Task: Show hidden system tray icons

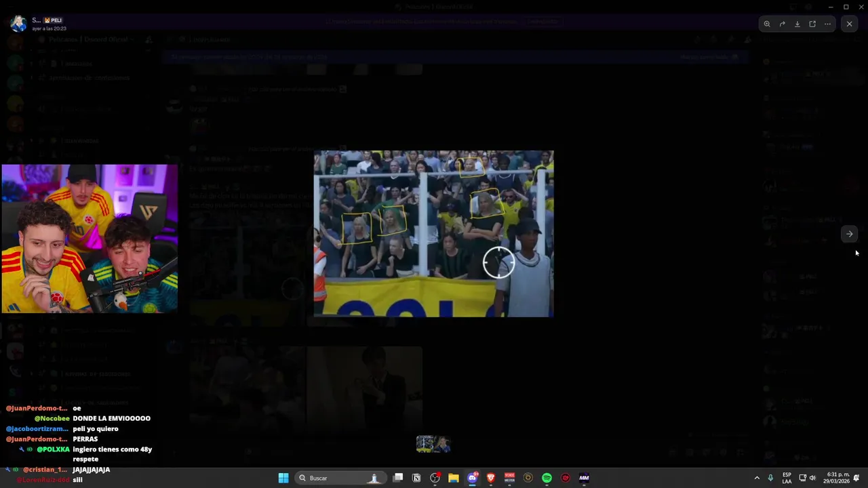Action: tap(757, 478)
